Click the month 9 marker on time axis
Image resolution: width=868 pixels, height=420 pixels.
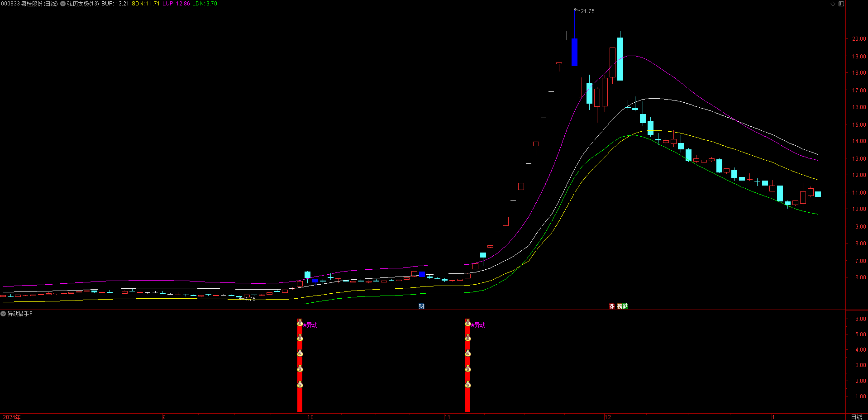pyautogui.click(x=164, y=417)
